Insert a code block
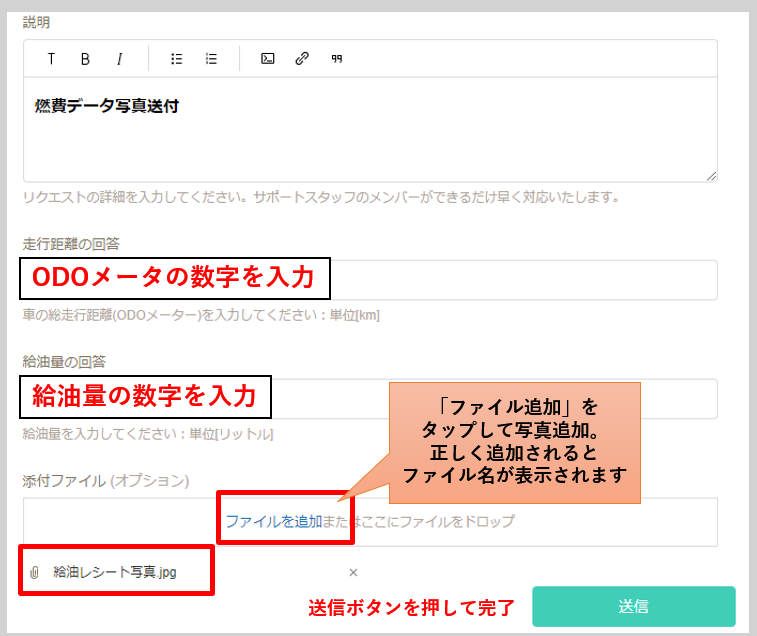Image resolution: width=757 pixels, height=636 pixels. pos(268,59)
